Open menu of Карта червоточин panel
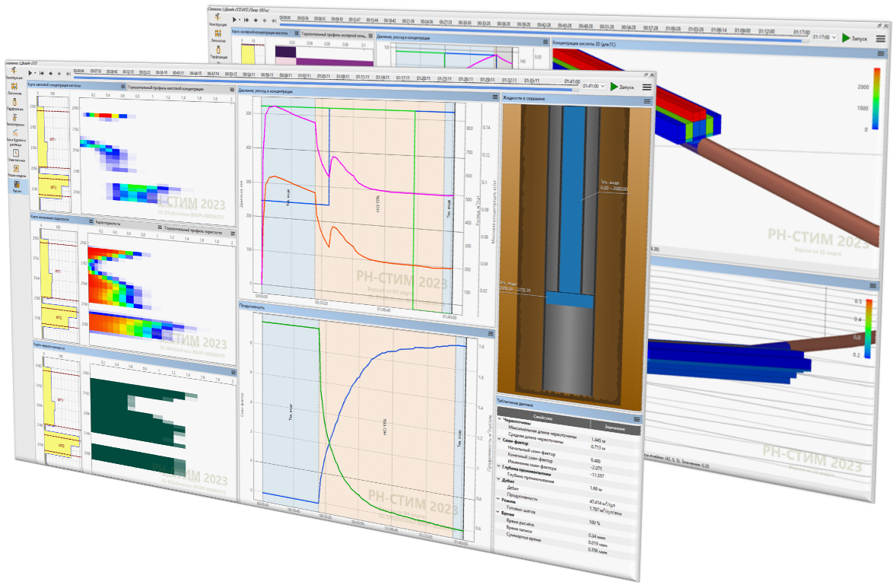The height and width of the screenshot is (588, 896). point(234,372)
